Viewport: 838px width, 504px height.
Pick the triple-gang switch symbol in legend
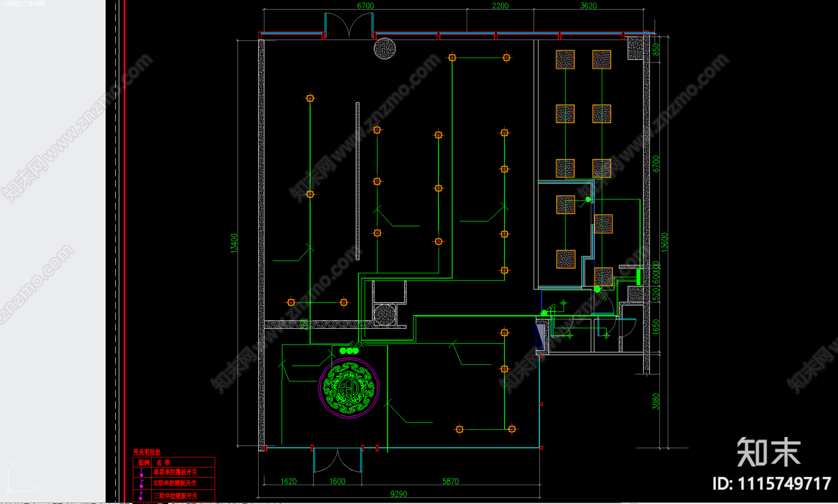(141, 496)
